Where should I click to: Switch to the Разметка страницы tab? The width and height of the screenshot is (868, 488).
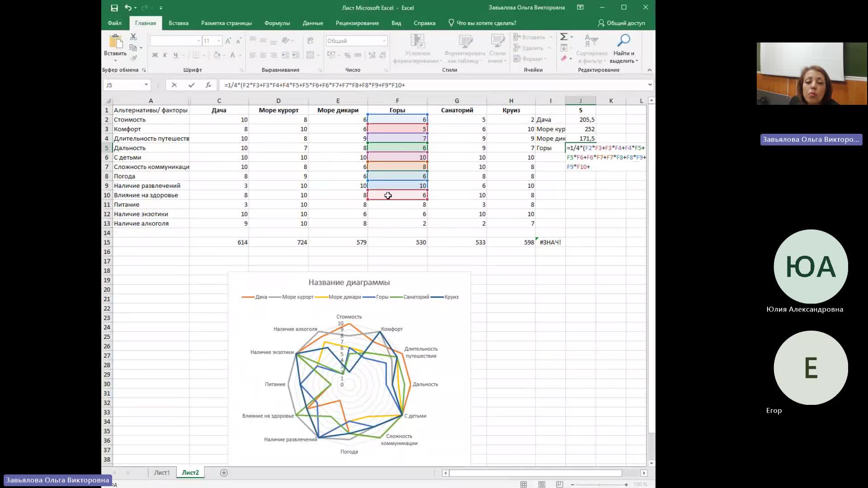[x=226, y=23]
